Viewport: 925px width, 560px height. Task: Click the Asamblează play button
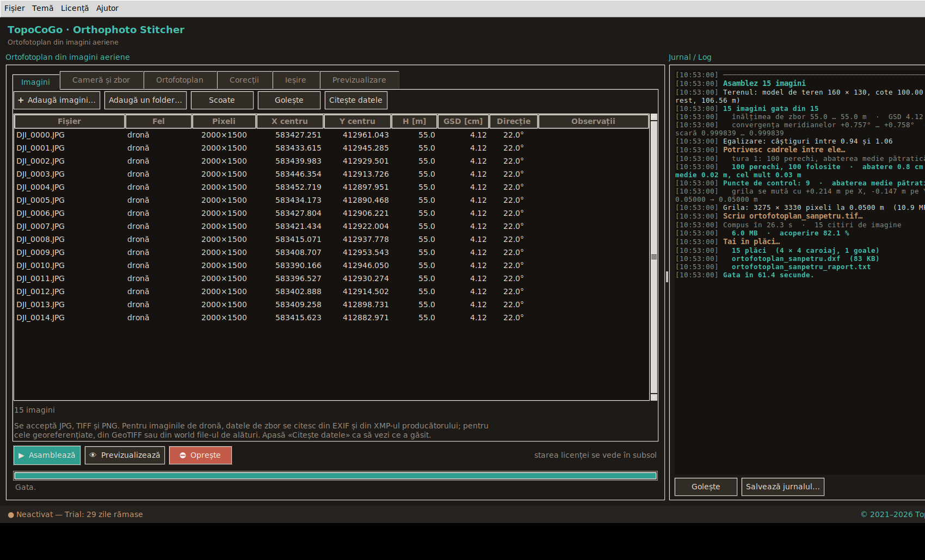(47, 455)
